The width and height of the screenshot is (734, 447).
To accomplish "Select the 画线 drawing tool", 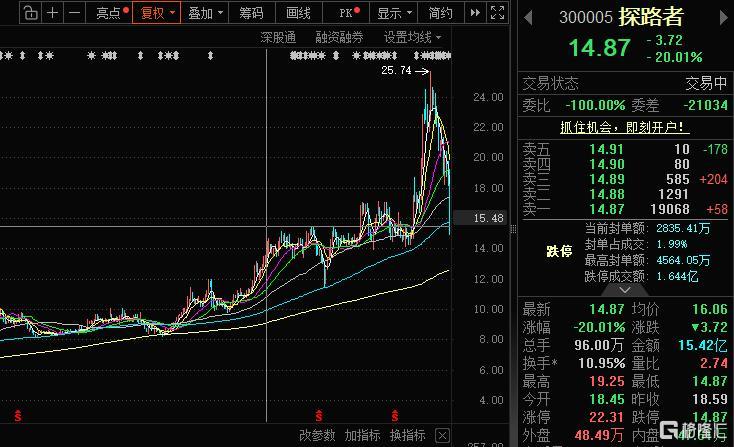I will [x=298, y=13].
